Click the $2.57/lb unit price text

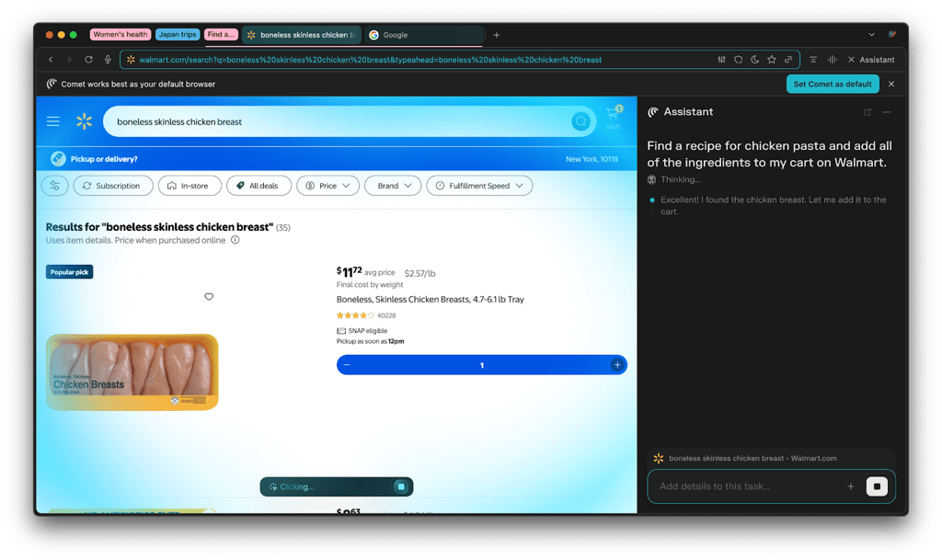coord(419,273)
